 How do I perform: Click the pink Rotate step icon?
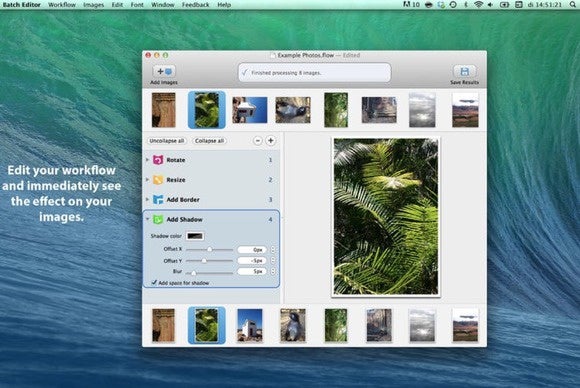click(x=158, y=160)
